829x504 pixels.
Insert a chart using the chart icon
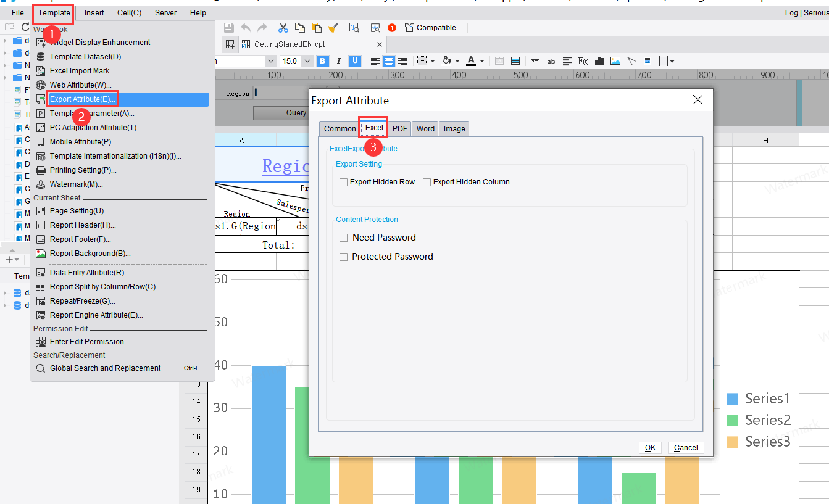[x=599, y=60]
